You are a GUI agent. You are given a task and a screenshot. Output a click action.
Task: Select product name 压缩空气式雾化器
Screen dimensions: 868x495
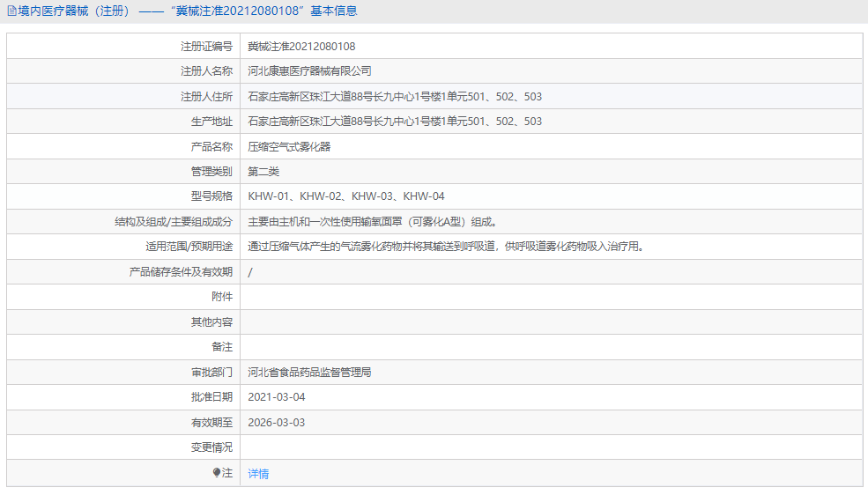coord(289,146)
